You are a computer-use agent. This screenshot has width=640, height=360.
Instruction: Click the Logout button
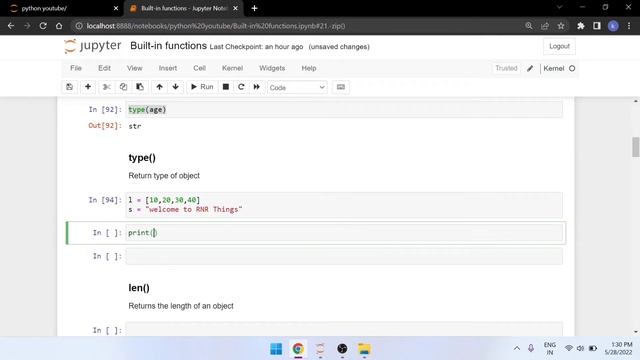tap(559, 46)
